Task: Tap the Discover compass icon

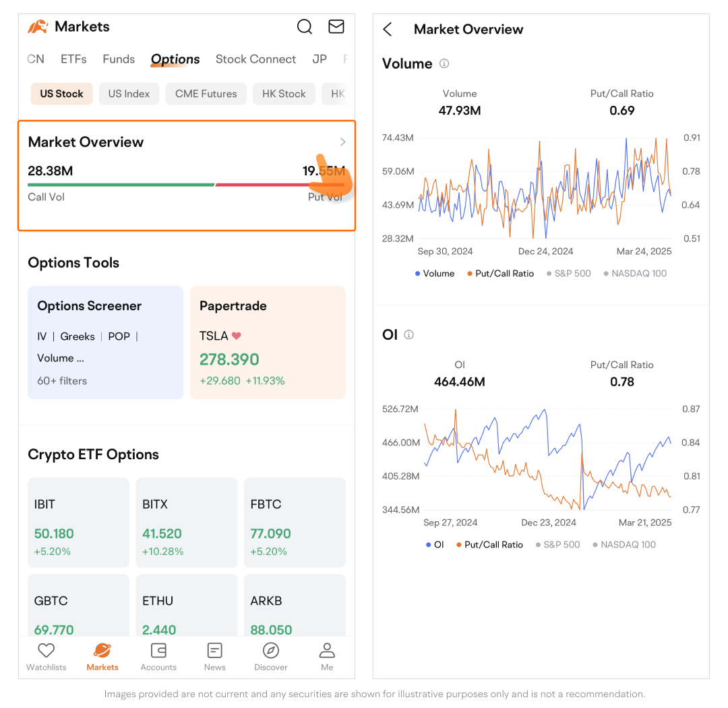Action: click(271, 651)
